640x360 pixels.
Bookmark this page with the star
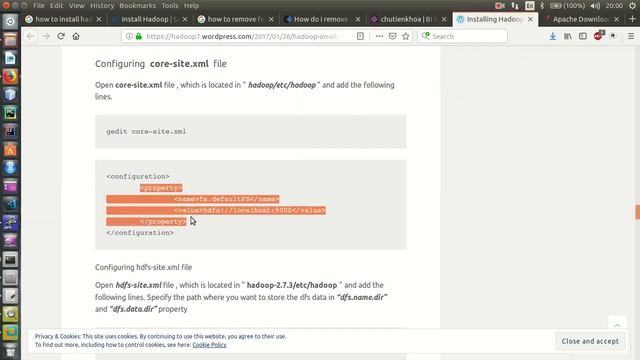(406, 36)
